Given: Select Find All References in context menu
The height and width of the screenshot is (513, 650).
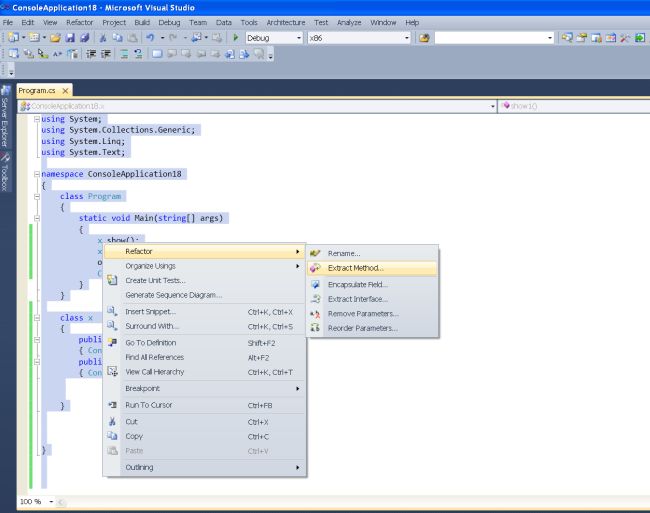Looking at the screenshot, I should (x=205, y=358).
